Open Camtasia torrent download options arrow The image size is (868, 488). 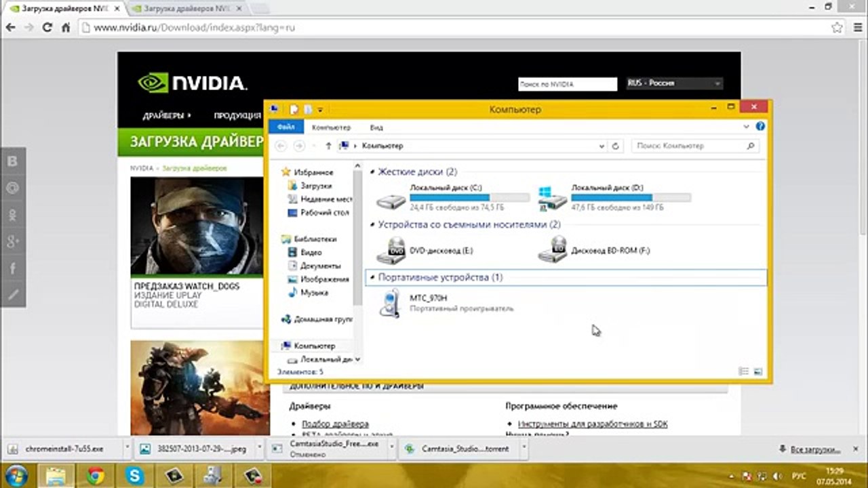[x=524, y=449]
